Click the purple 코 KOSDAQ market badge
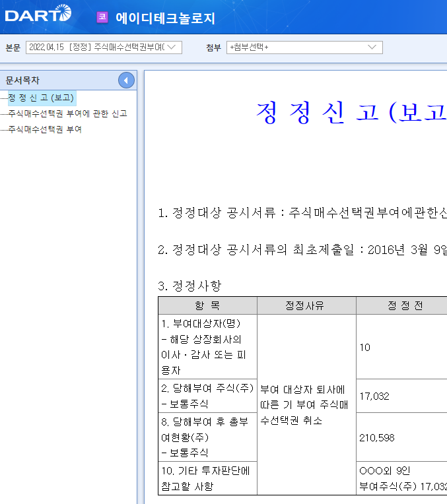This screenshot has width=447, height=504. (102, 17)
